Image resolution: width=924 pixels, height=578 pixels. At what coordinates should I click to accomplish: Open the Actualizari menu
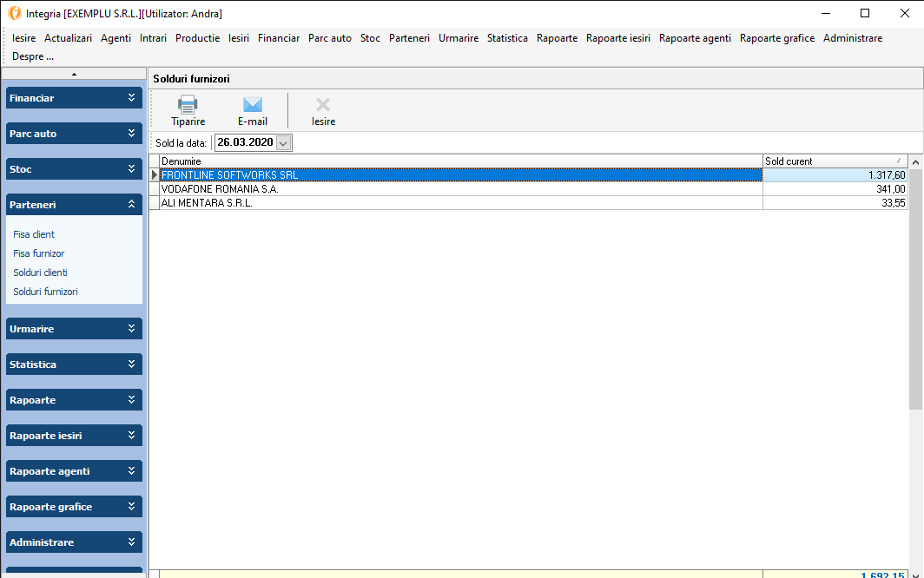68,38
